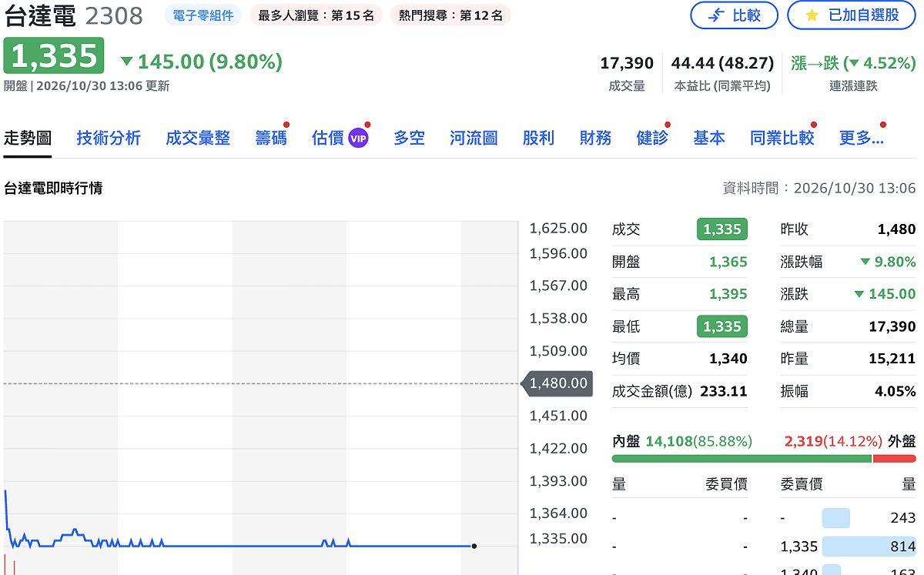Click the 1,335 large price badge in header
This screenshot has width=924, height=575.
[x=54, y=56]
